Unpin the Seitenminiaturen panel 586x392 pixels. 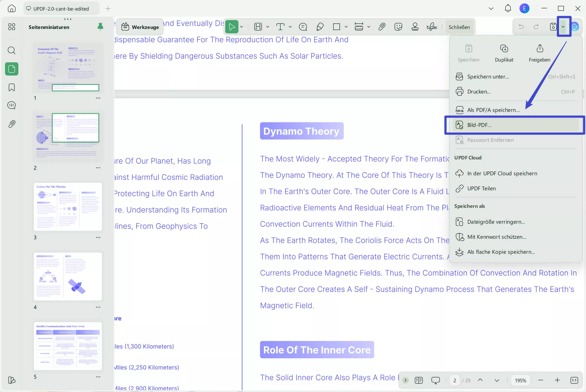[x=100, y=27]
